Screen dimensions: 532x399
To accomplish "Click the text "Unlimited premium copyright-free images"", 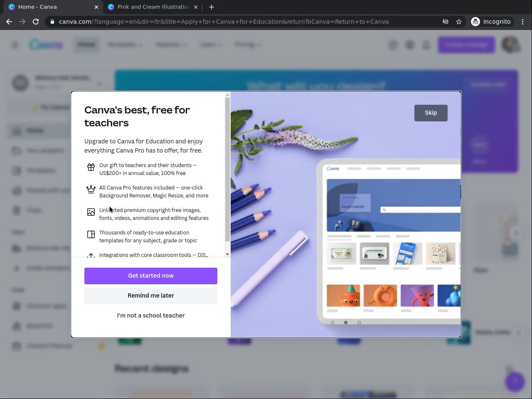I will click(150, 210).
